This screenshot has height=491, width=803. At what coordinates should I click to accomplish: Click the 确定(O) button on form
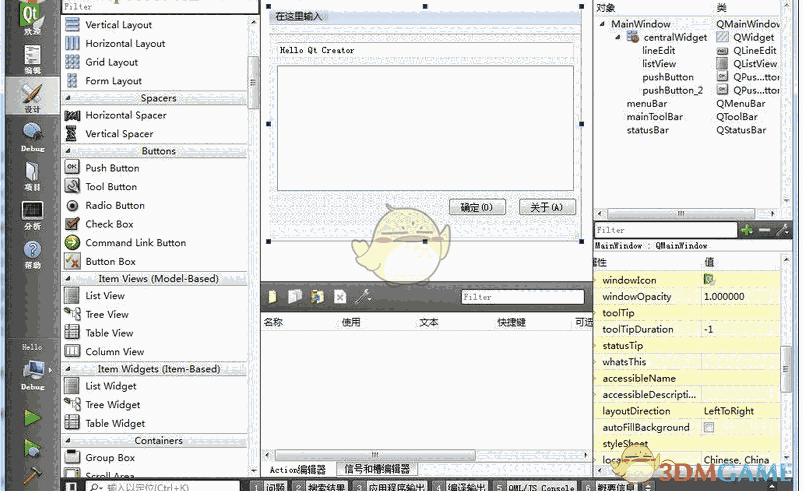pyautogui.click(x=477, y=207)
